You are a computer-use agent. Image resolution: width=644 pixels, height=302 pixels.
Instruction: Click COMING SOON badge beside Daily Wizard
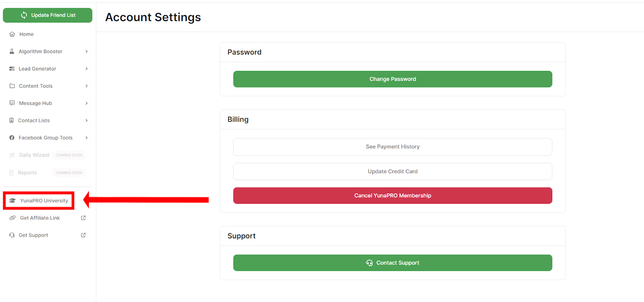tap(69, 155)
